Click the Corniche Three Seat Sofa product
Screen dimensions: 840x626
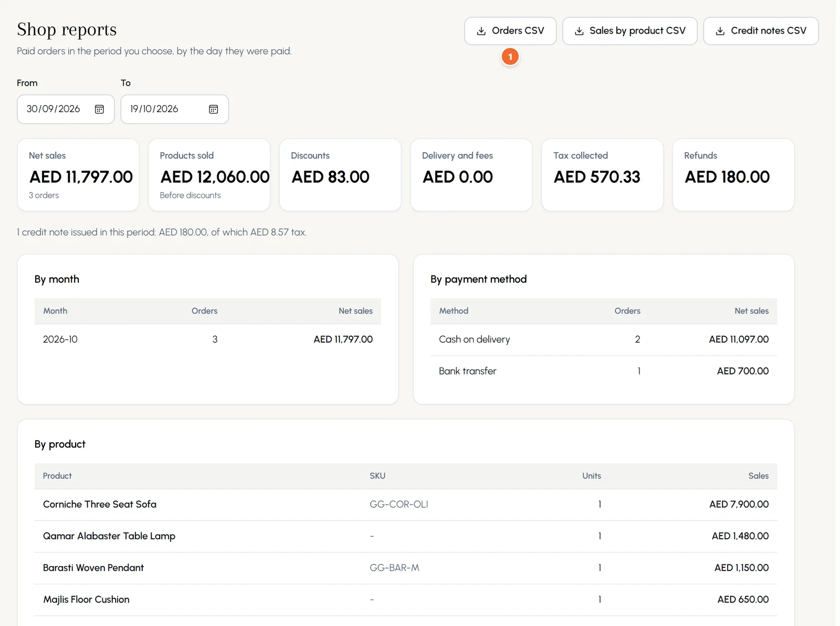[x=100, y=505]
